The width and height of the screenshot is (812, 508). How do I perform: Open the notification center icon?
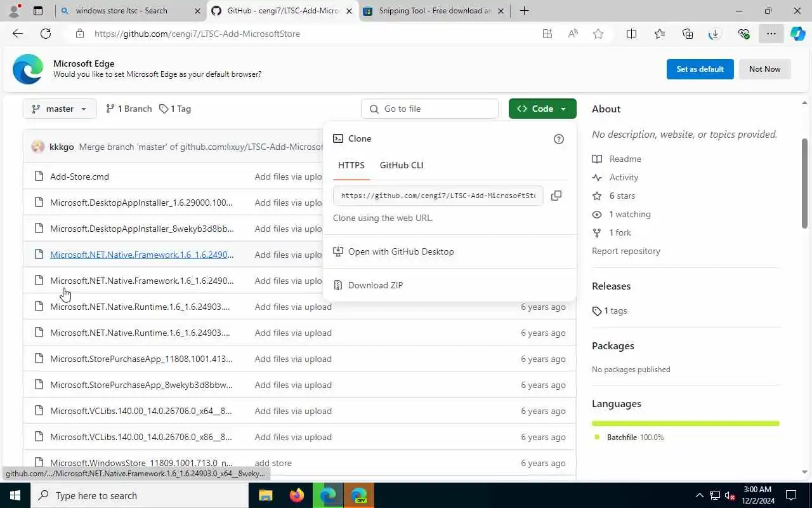pos(791,495)
